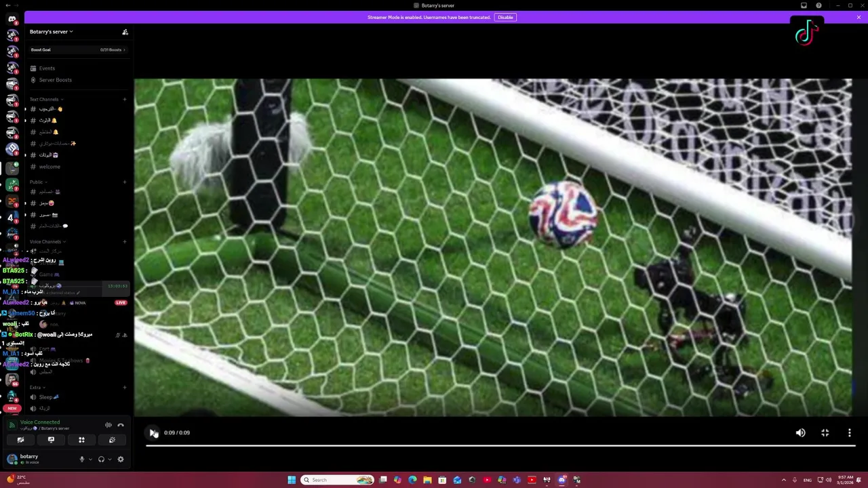Deafen audio with the headphones icon

click(101, 459)
